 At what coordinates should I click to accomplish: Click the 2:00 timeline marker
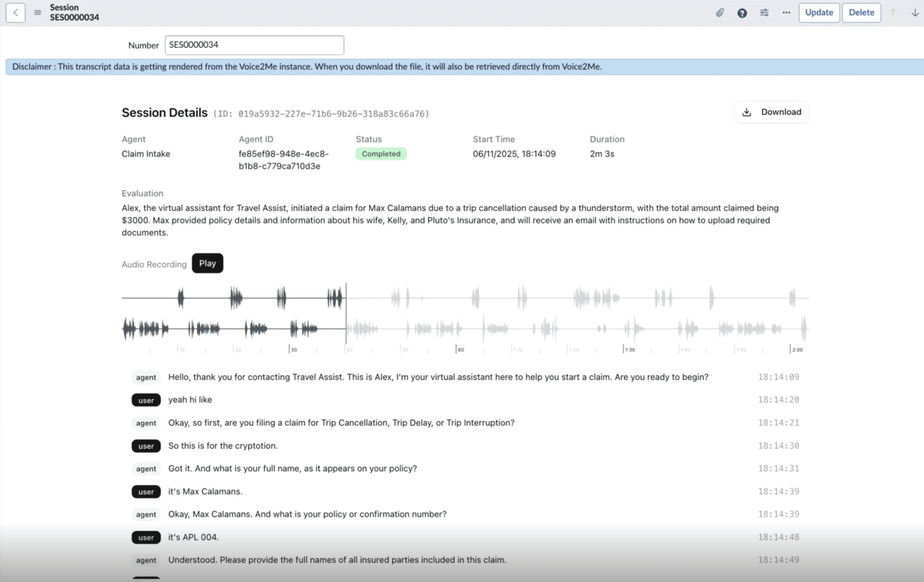[x=797, y=349]
